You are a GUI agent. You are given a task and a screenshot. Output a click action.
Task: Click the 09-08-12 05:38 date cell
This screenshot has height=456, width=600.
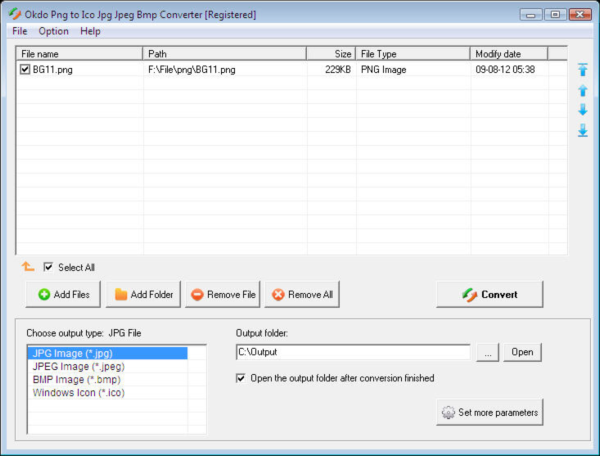pyautogui.click(x=505, y=70)
